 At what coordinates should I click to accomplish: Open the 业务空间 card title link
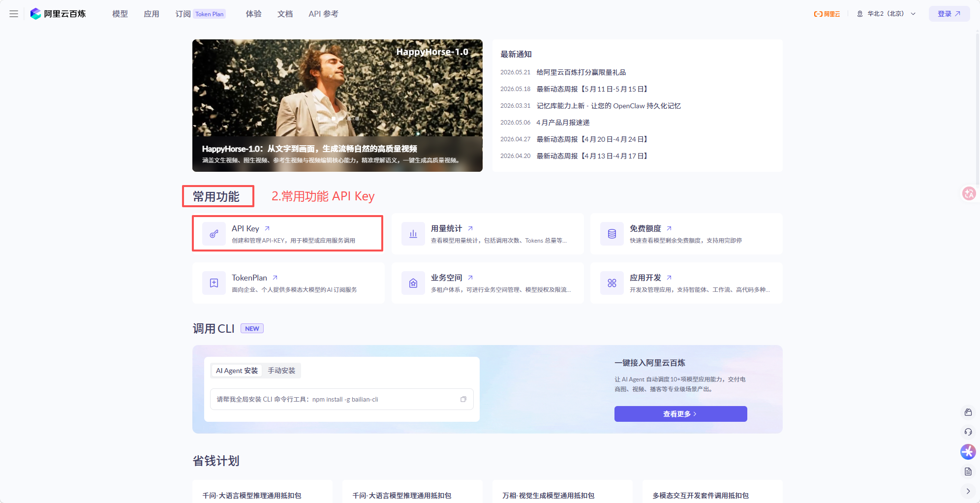[x=452, y=278]
